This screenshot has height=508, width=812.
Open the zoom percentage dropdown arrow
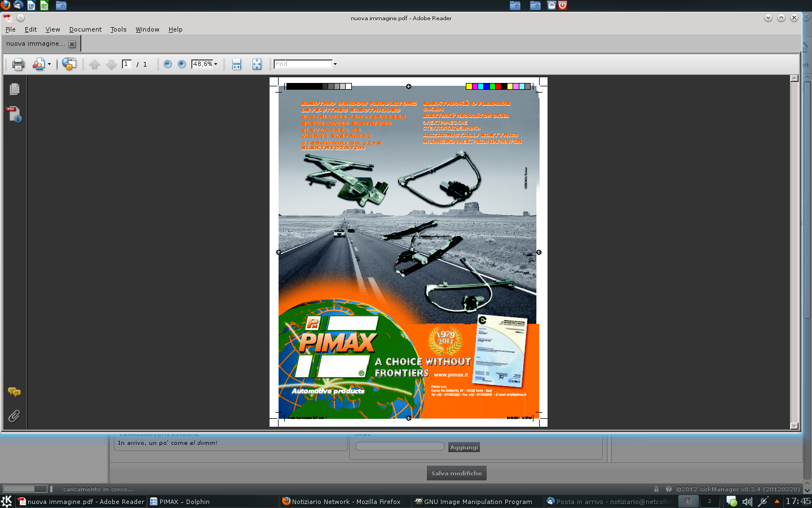click(x=216, y=64)
